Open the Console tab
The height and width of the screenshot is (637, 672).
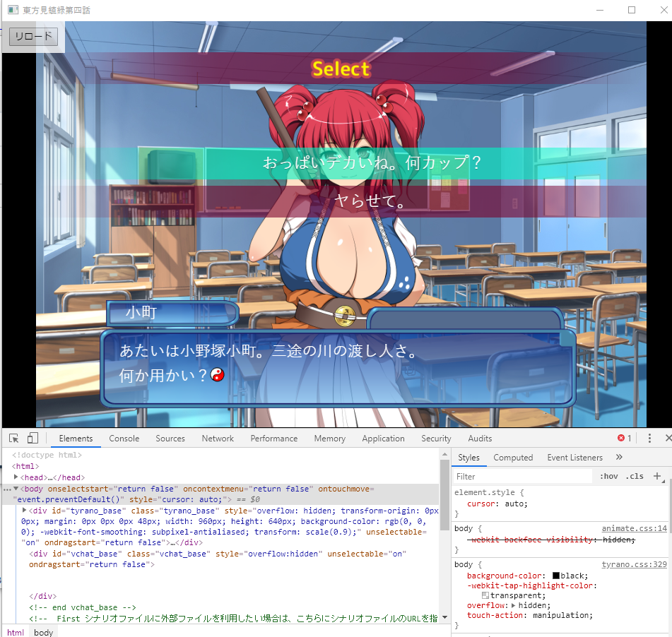pos(124,439)
